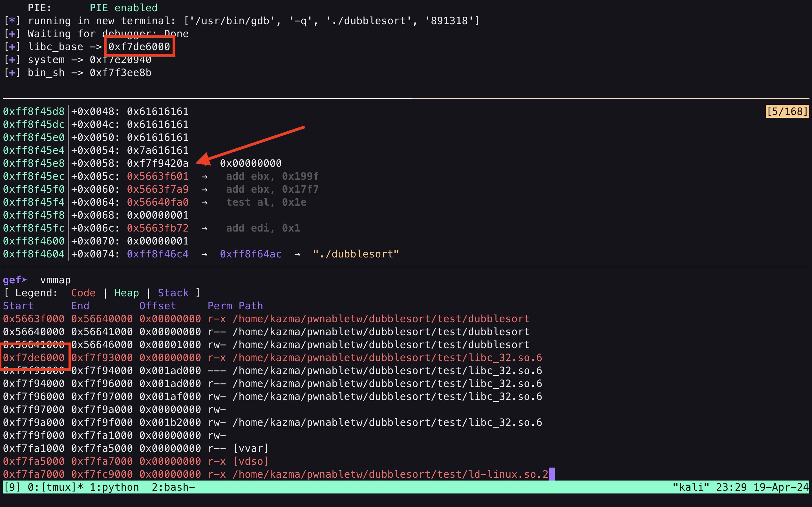Screen dimensions: 812x507
Task: Click the highlighted 0xf7de6000 vmmap entry
Action: (34, 357)
